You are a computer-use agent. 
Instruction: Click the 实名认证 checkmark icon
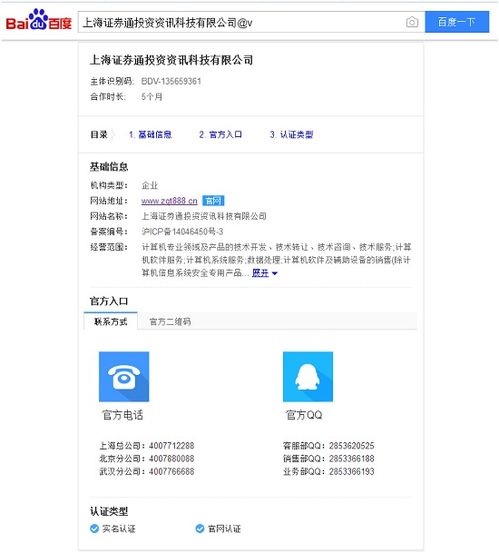94,528
